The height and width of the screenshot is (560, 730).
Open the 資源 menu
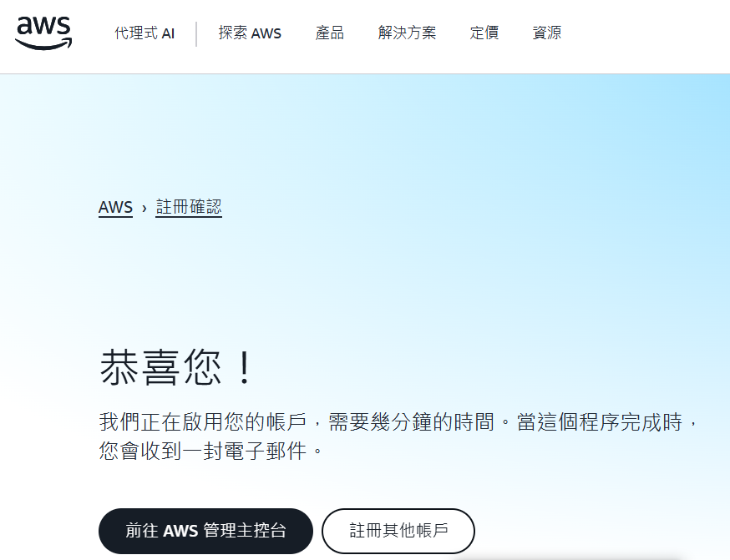(x=546, y=33)
